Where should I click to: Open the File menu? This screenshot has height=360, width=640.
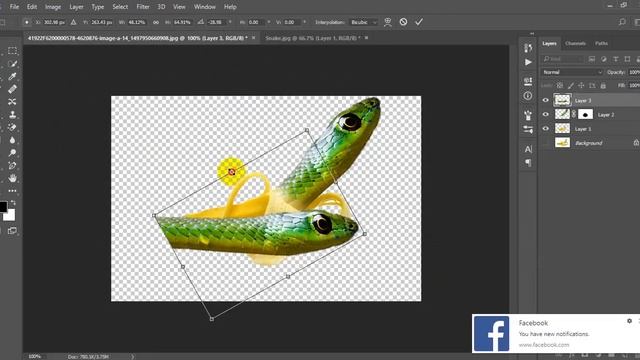click(x=14, y=7)
